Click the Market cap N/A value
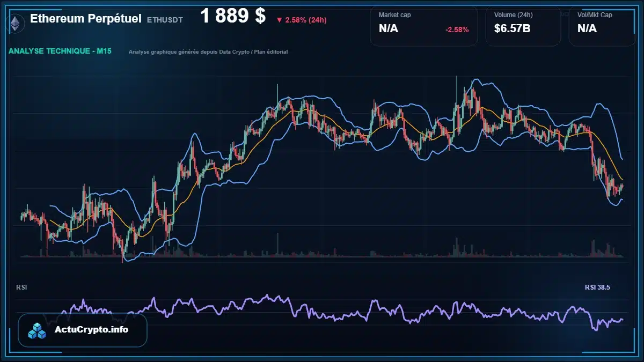 [389, 29]
